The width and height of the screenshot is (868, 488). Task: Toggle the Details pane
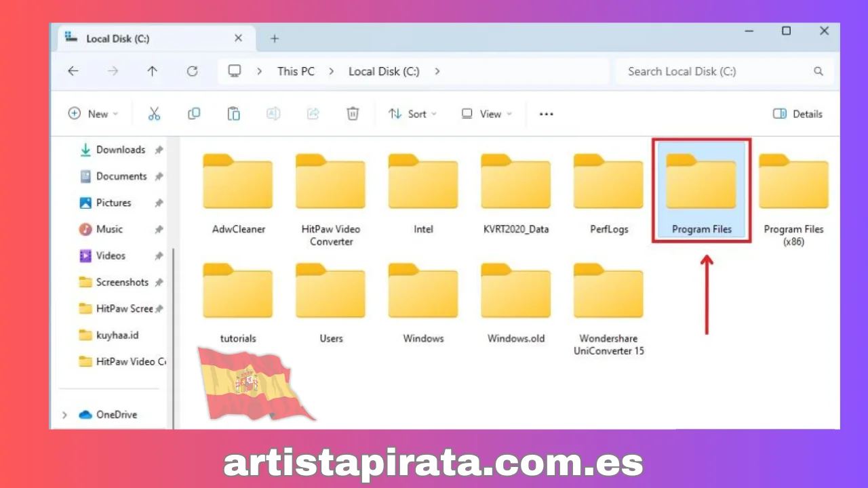[797, 114]
